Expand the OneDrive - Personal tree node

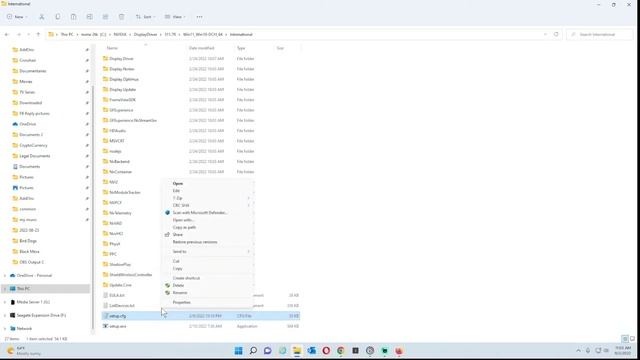click(5, 276)
